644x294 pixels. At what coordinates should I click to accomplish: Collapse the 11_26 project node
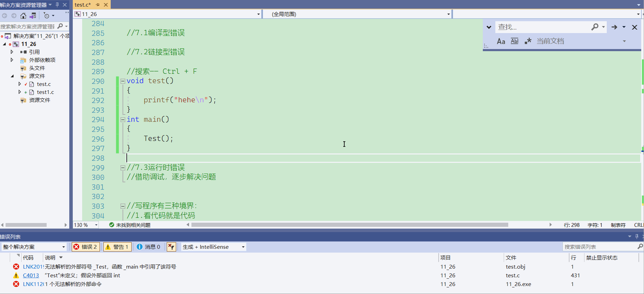[5, 44]
